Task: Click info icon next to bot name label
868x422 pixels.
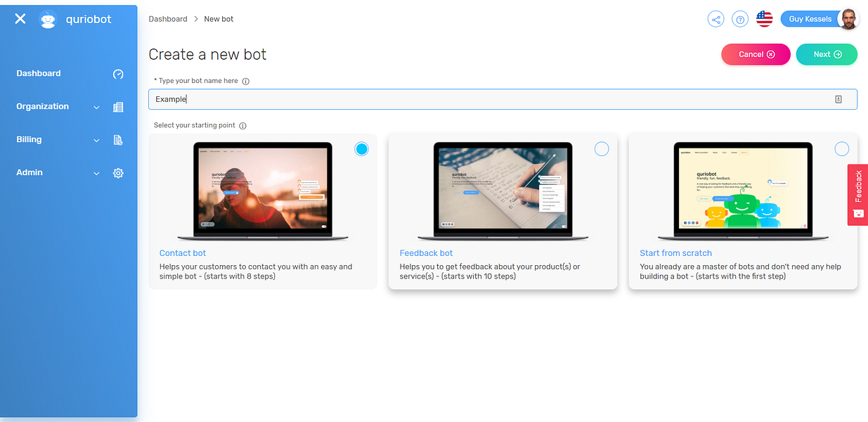Action: [246, 81]
